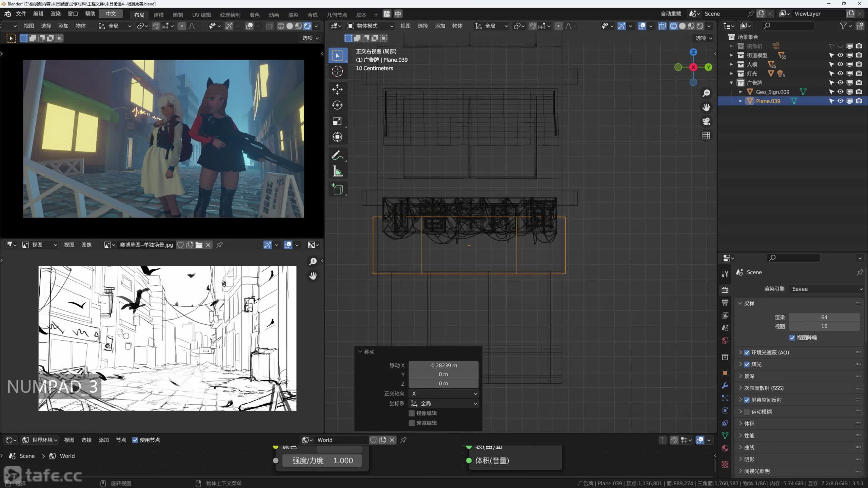
Task: Open the Object properties orange square icon
Action: point(725,373)
